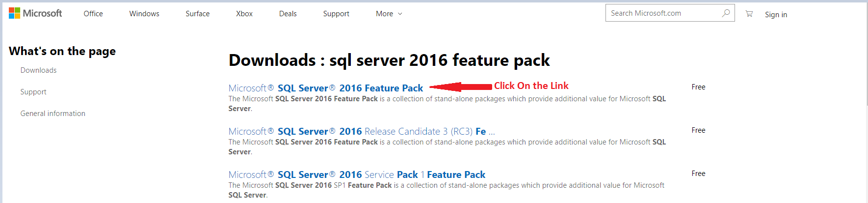Screen dimensions: 868x203
Task: Open Microsoft SQL Server 2016 Feature Pack link
Action: [x=326, y=88]
